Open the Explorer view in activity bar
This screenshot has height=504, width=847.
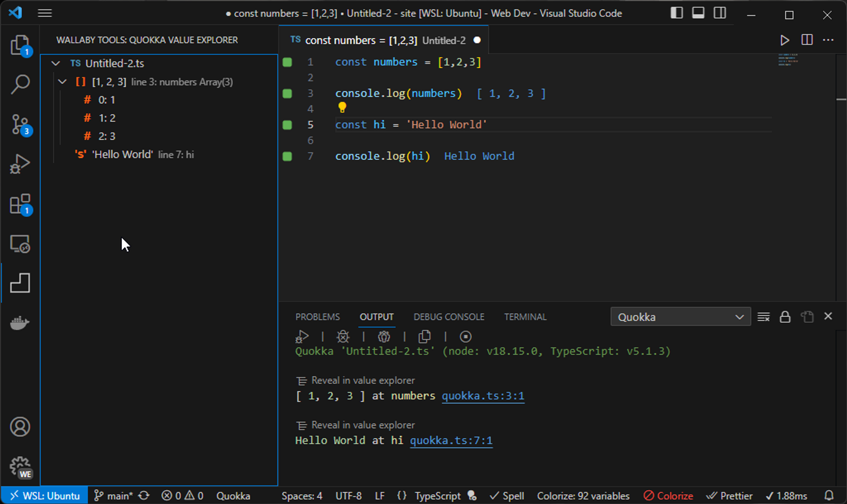20,45
